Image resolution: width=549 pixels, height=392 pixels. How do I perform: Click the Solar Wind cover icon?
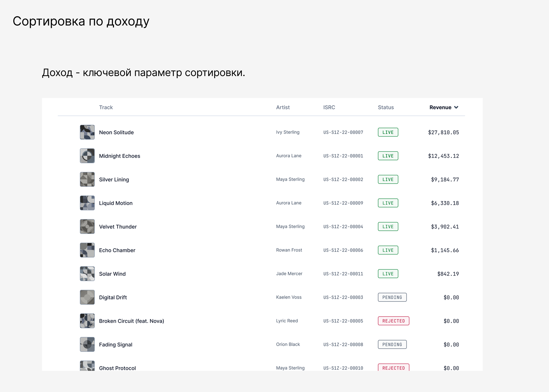[x=87, y=274]
